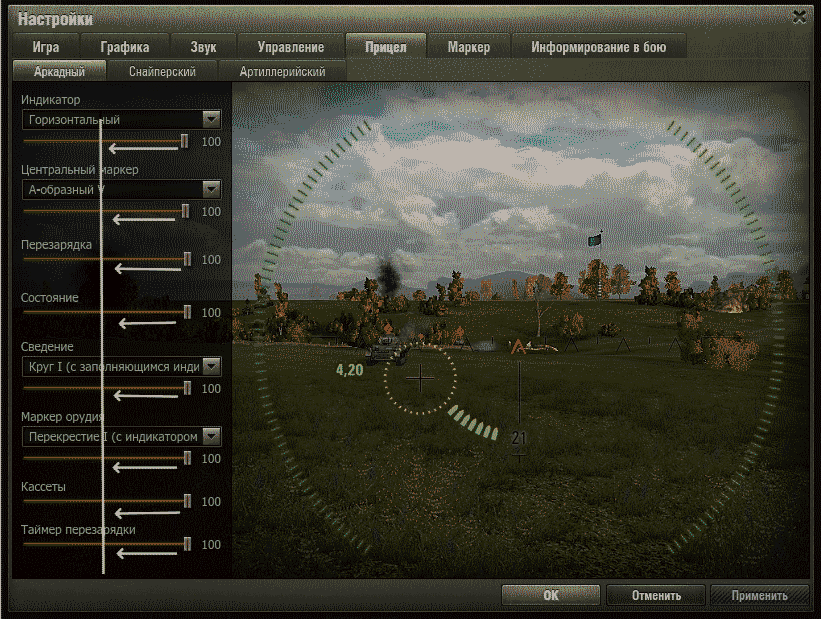Expand the Индикатор dropdown arrow
This screenshot has height=619, width=821.
[x=211, y=119]
